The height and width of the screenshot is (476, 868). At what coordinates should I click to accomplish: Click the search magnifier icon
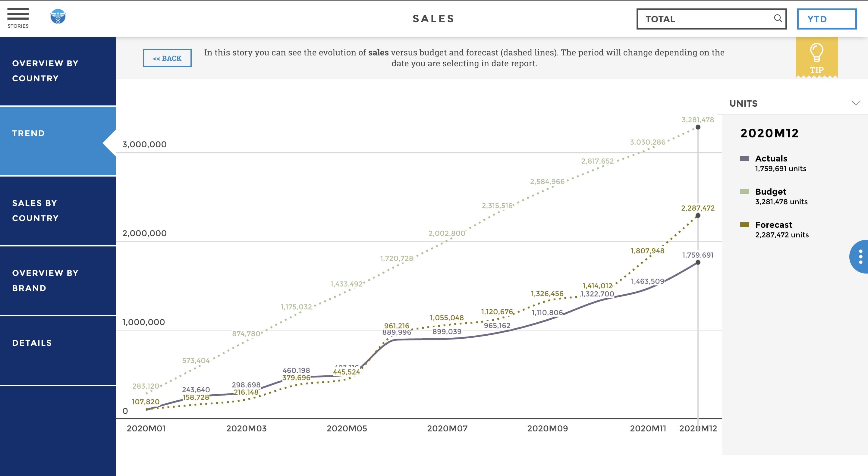pyautogui.click(x=778, y=19)
